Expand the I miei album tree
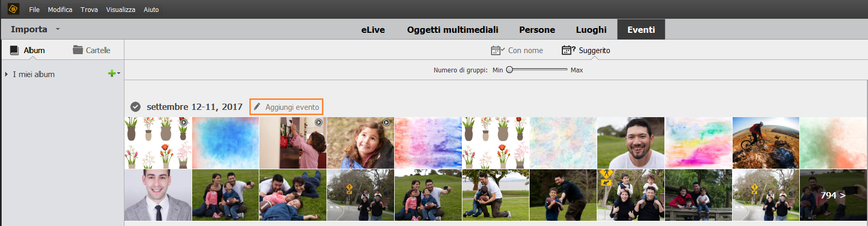This screenshot has height=226, width=868. click(6, 74)
